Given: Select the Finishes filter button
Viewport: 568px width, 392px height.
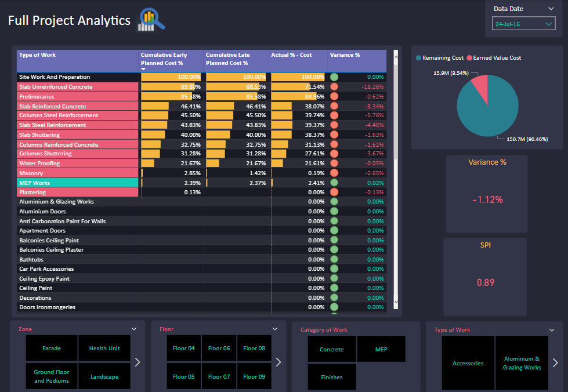Looking at the screenshot, I should click(x=331, y=377).
